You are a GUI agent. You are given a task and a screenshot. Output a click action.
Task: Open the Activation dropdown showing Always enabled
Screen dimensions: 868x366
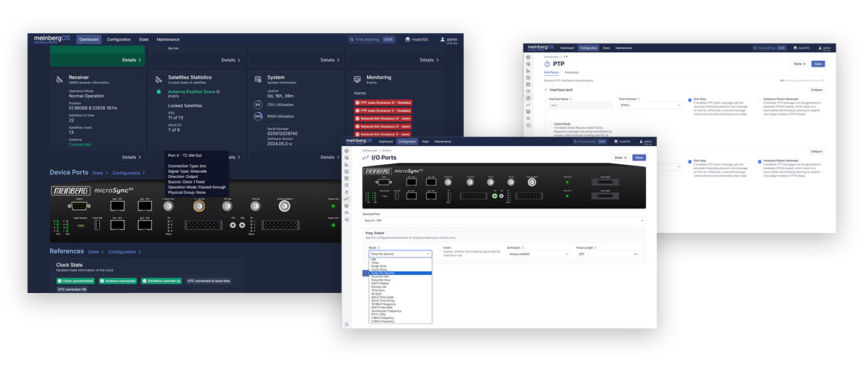(538, 254)
